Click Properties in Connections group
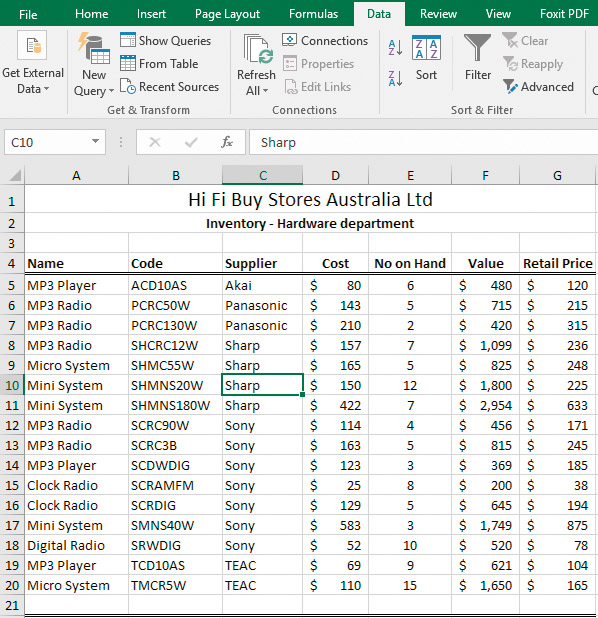Image resolution: width=598 pixels, height=618 pixels. click(319, 63)
